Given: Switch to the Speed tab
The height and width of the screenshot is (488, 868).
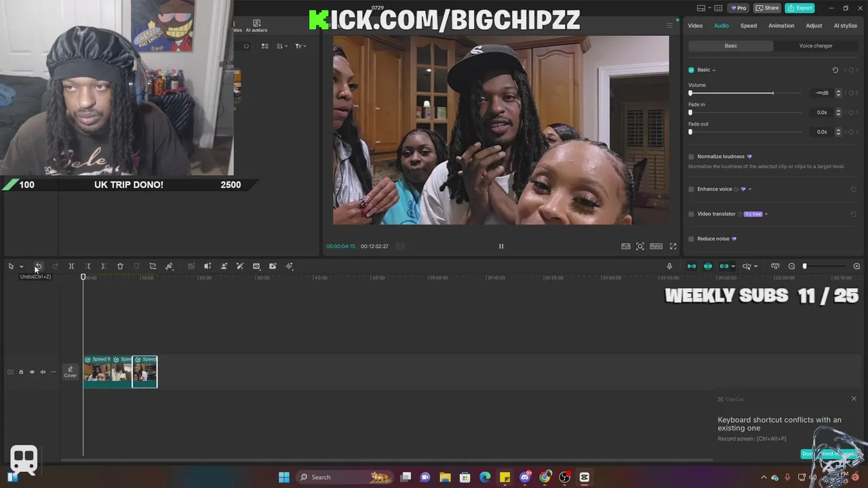Looking at the screenshot, I should [749, 26].
